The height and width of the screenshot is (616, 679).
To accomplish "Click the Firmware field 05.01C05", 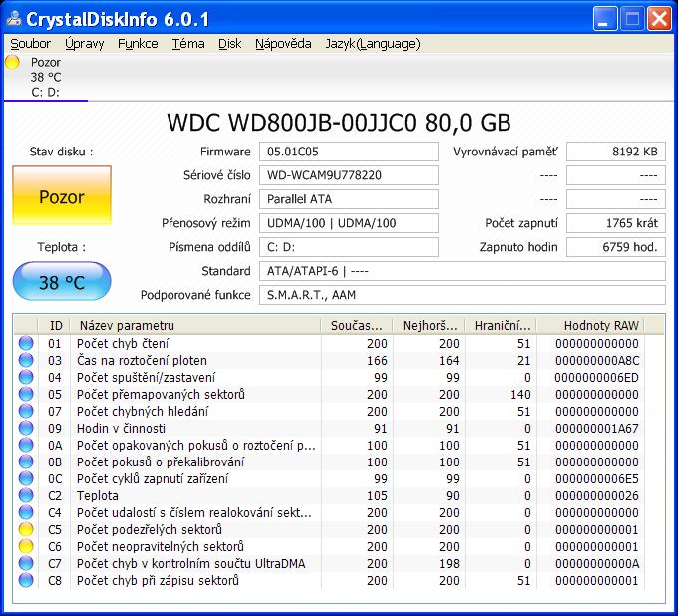I will [349, 152].
